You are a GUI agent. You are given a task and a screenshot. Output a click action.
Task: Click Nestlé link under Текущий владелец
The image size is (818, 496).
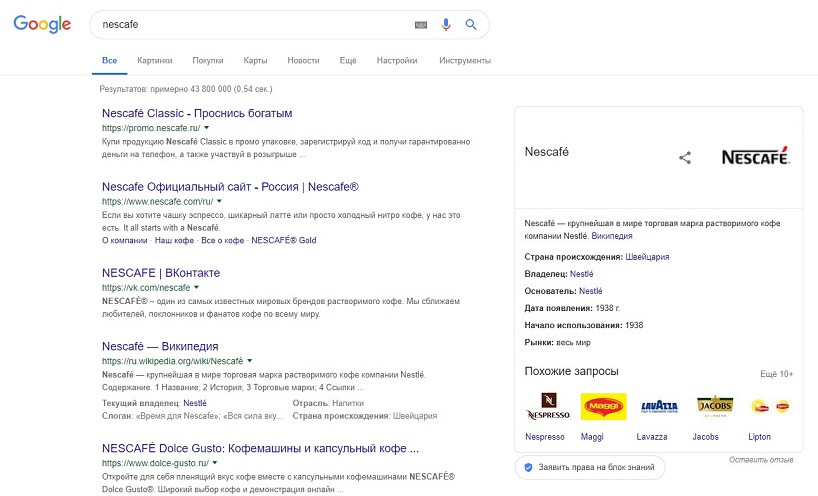click(195, 403)
